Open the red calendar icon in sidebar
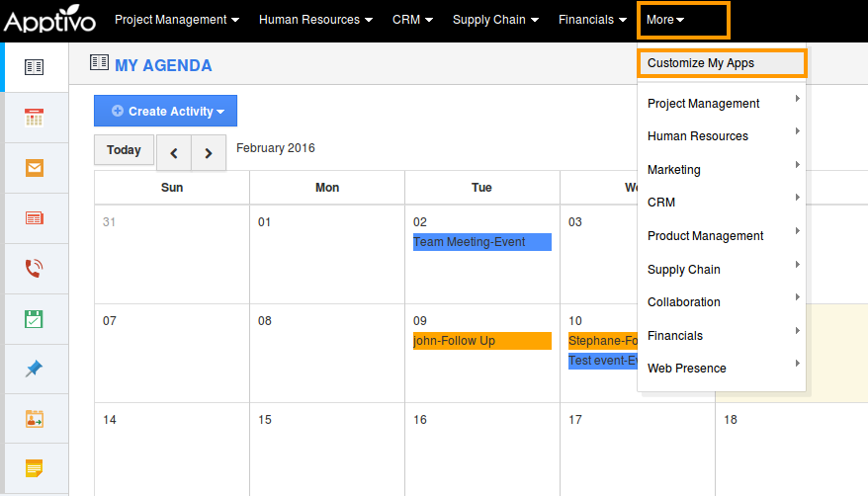 [x=35, y=118]
